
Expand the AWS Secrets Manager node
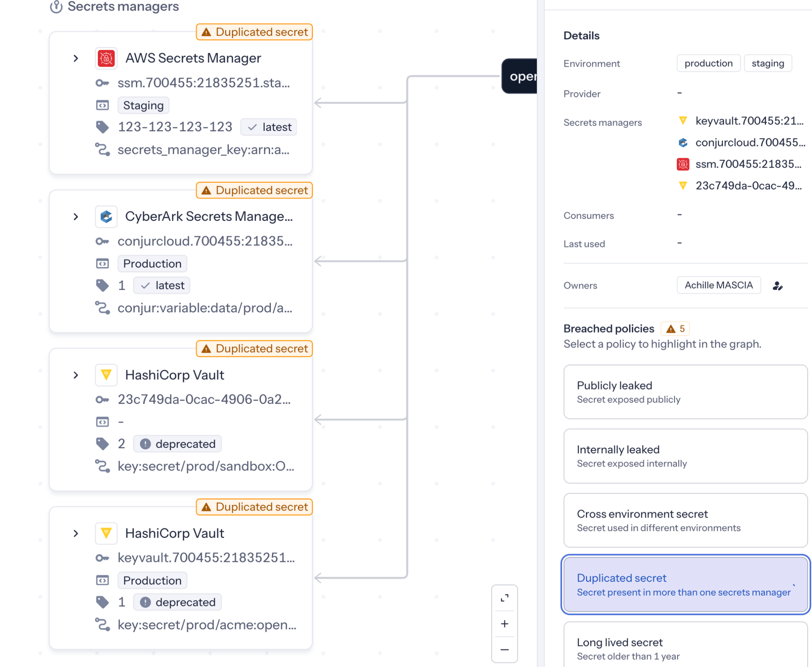76,58
